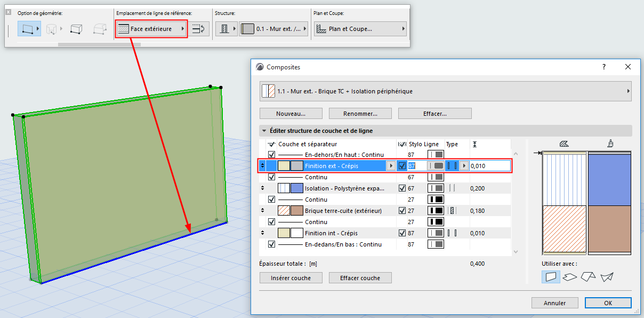The width and height of the screenshot is (644, 318).
Task: Click the layer type icon of Finition int row
Action: click(x=452, y=233)
